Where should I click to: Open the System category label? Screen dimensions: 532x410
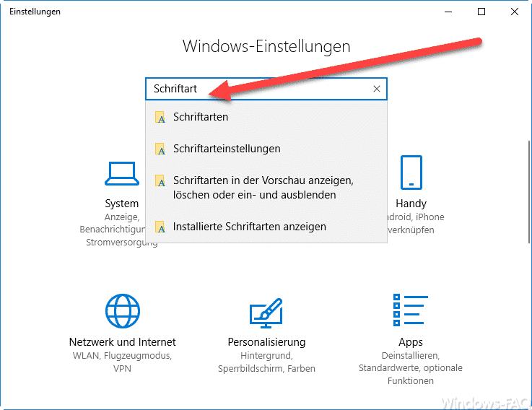pyautogui.click(x=121, y=204)
